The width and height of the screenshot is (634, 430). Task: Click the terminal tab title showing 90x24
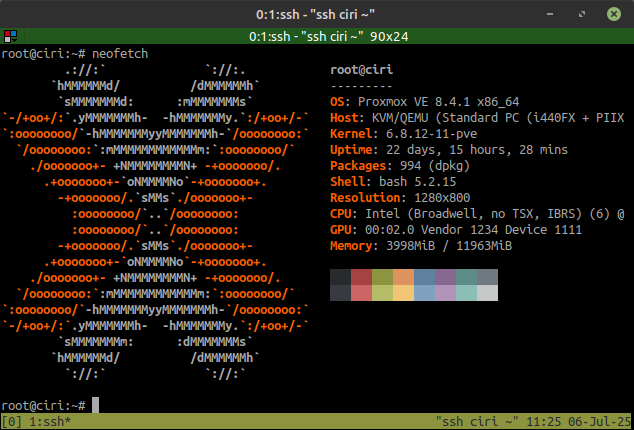[x=329, y=37]
